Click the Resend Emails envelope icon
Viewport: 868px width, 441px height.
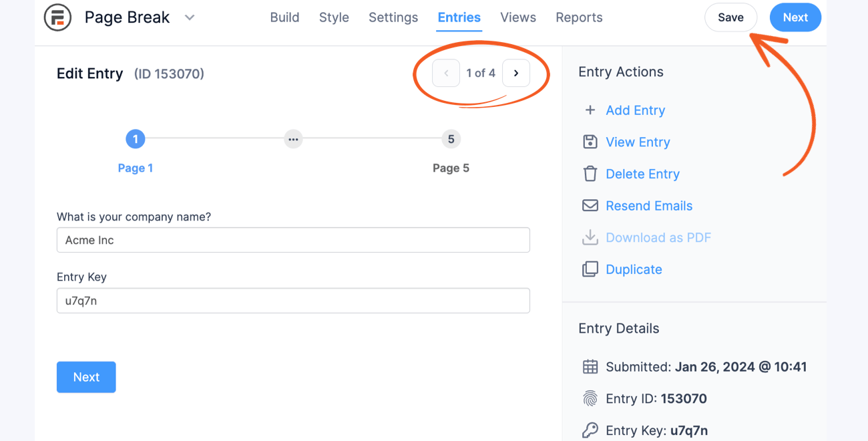coord(590,206)
